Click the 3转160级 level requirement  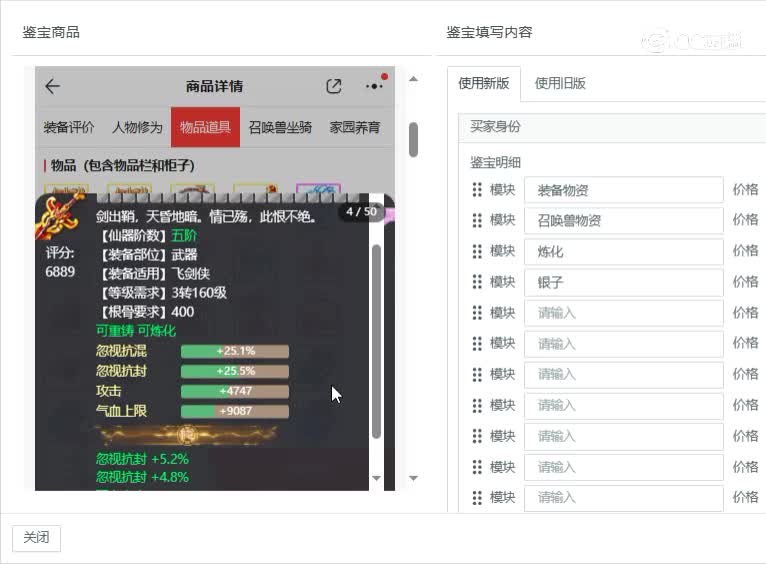tap(199, 293)
